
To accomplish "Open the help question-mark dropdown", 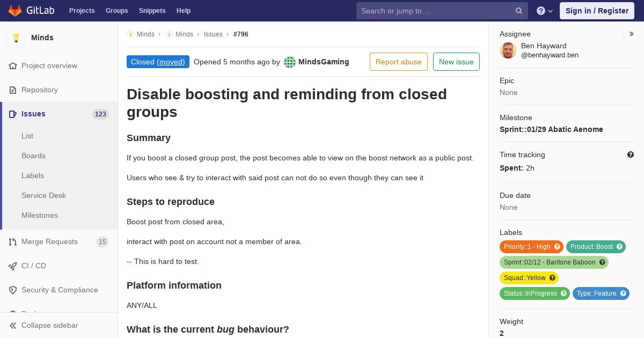I will coord(545,11).
